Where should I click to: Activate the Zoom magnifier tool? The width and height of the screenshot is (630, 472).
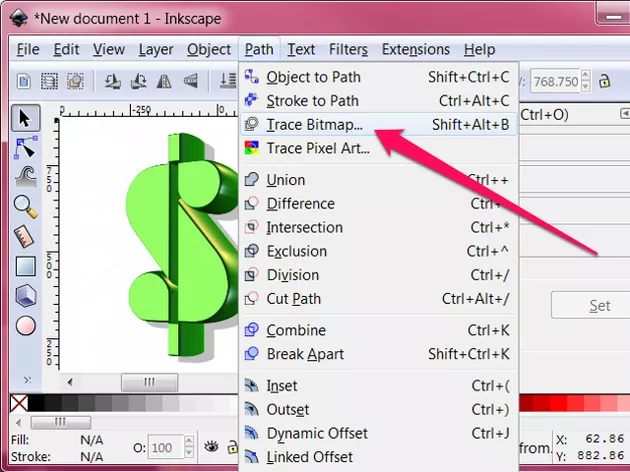click(x=25, y=207)
